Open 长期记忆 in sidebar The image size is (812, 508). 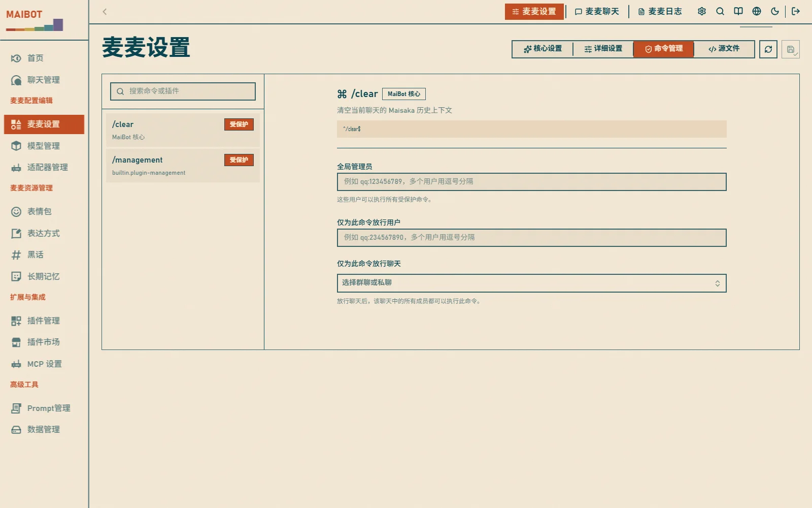click(44, 276)
